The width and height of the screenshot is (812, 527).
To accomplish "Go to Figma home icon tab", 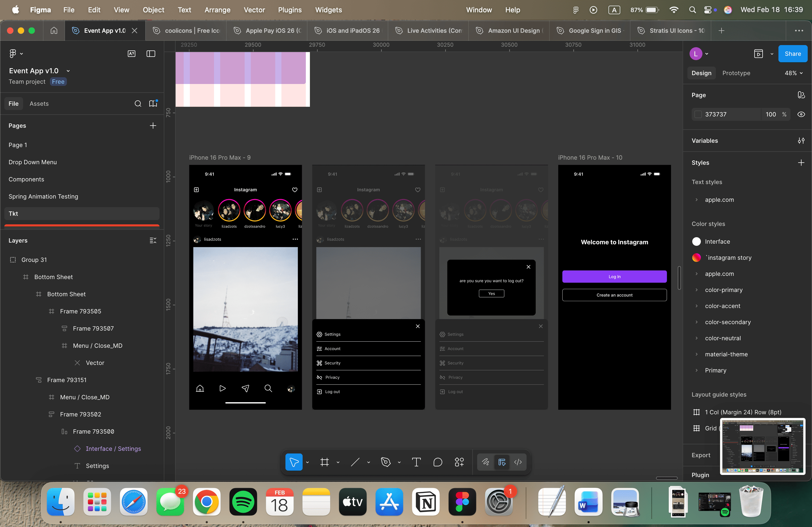I will (54, 31).
